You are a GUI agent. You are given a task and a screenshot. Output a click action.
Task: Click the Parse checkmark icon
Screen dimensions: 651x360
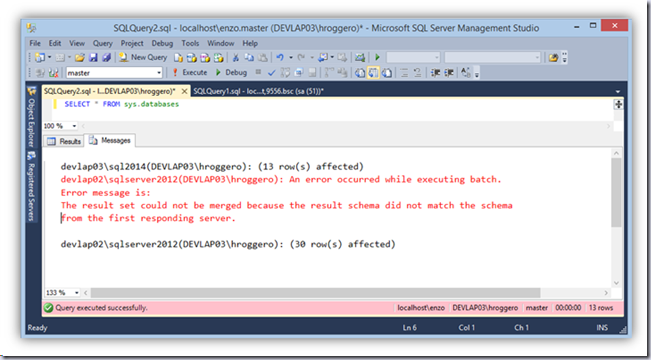[x=272, y=73]
